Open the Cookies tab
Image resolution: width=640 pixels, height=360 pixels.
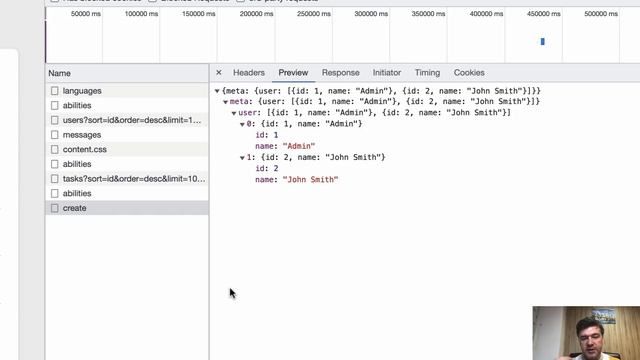tap(469, 73)
